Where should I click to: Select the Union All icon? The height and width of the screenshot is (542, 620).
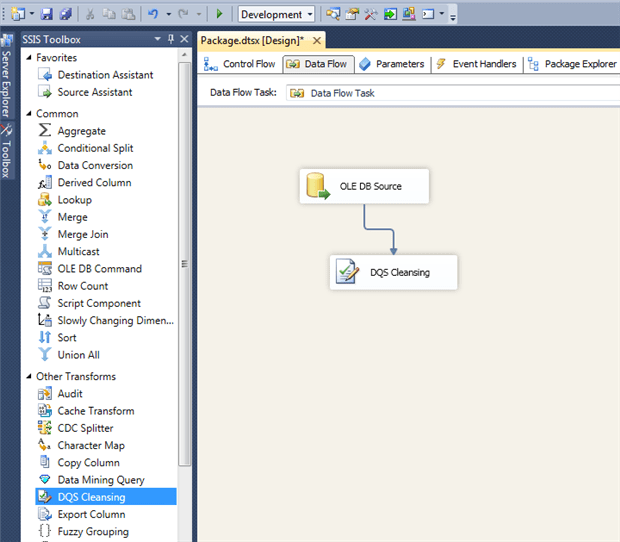(45, 355)
